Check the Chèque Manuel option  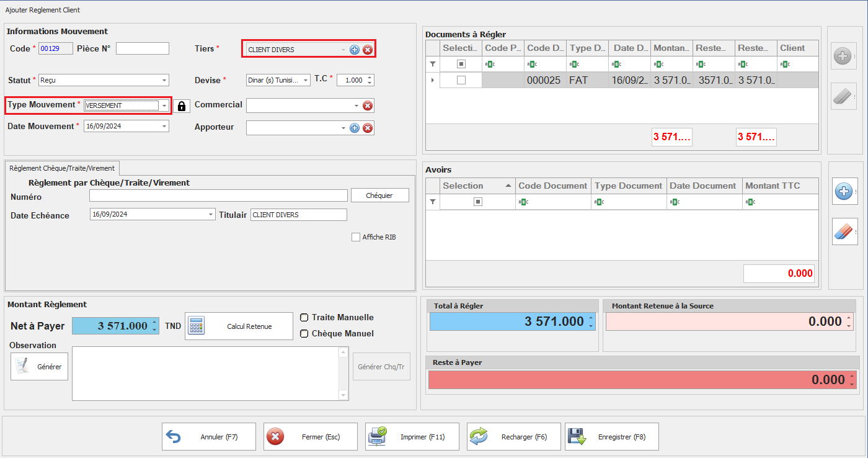304,333
